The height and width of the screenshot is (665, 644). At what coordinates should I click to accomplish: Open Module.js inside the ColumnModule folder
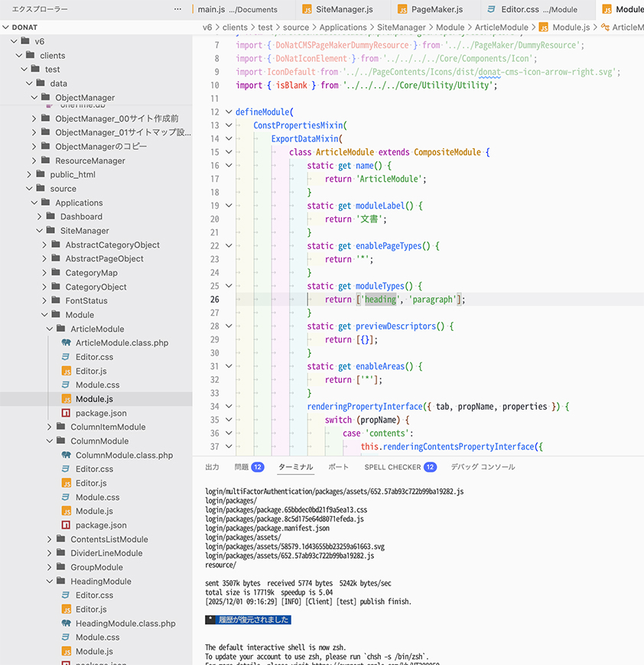pyautogui.click(x=93, y=511)
